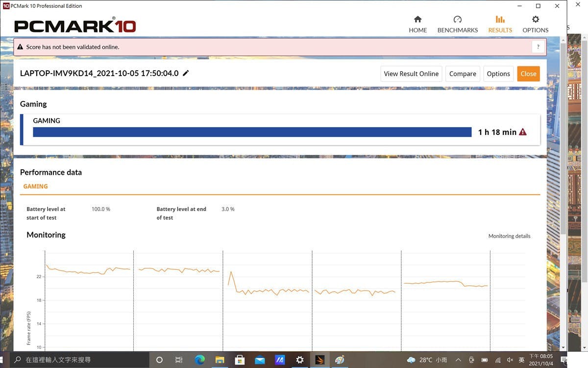Click the pencil icon to rename result
Viewport: 588px width, 368px height.
[x=186, y=74]
